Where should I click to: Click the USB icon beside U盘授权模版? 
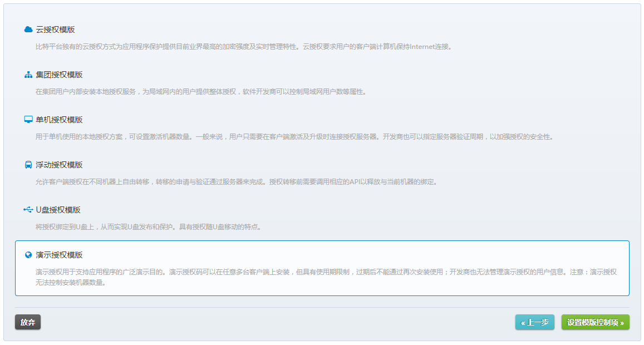pos(28,210)
